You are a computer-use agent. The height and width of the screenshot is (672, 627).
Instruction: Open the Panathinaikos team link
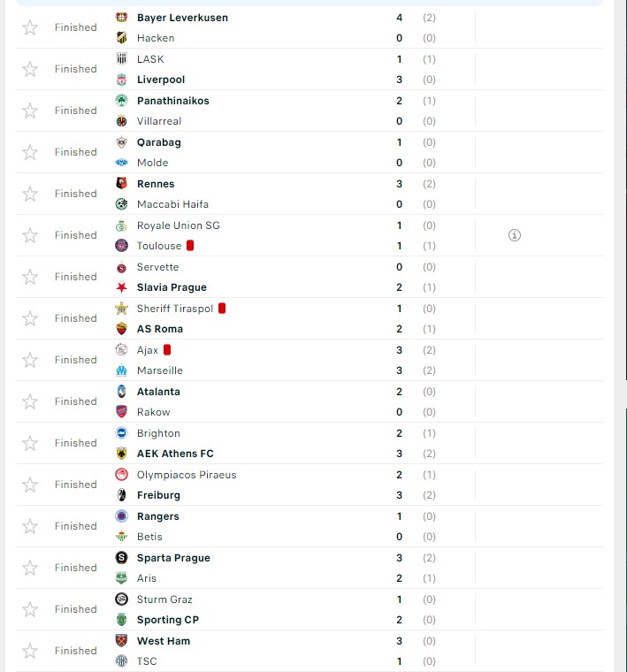click(x=172, y=101)
